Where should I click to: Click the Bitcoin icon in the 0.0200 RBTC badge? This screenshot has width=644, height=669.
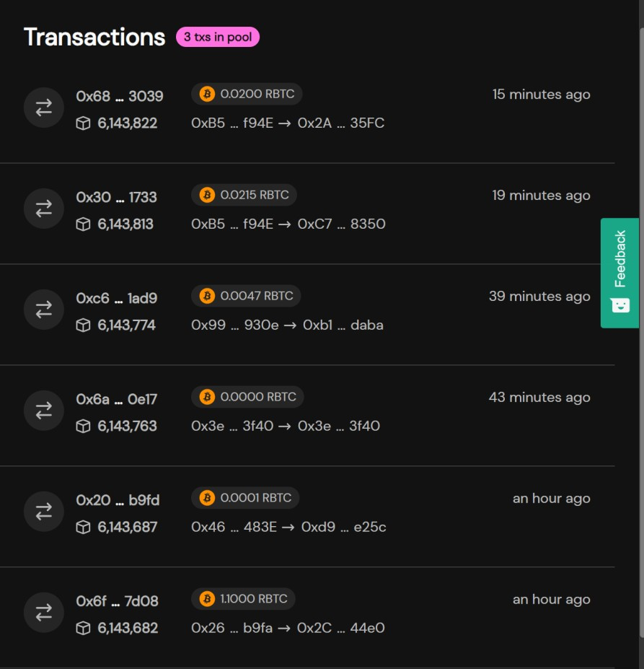[209, 94]
